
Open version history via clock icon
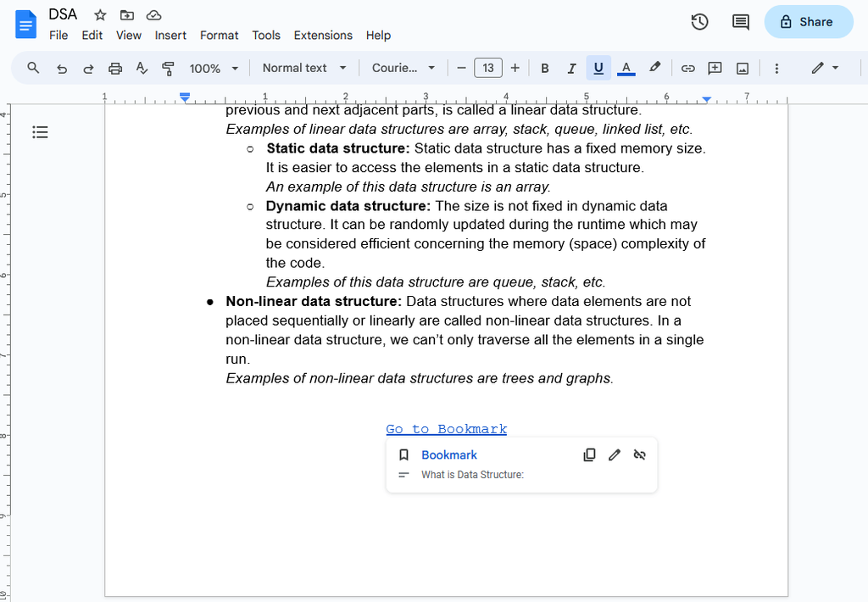click(x=699, y=22)
